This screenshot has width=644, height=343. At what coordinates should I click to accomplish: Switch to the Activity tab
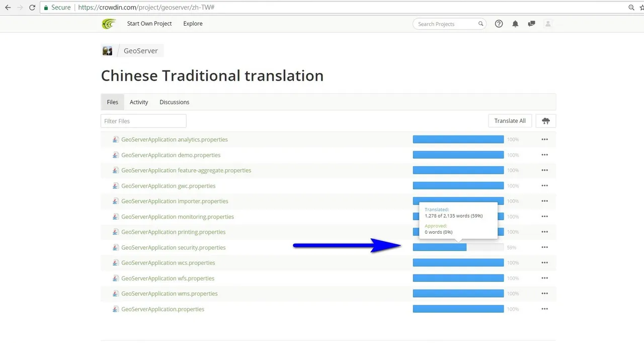point(139,102)
